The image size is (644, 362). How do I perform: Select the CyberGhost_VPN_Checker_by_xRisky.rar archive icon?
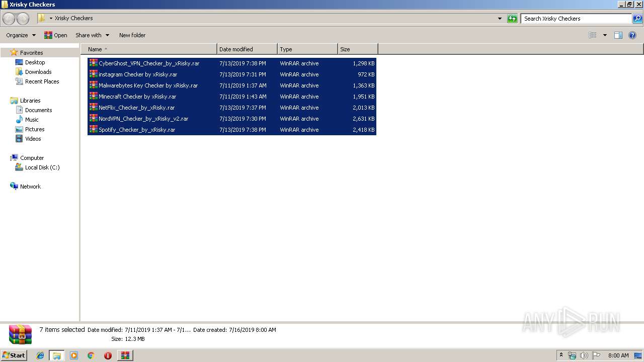94,63
